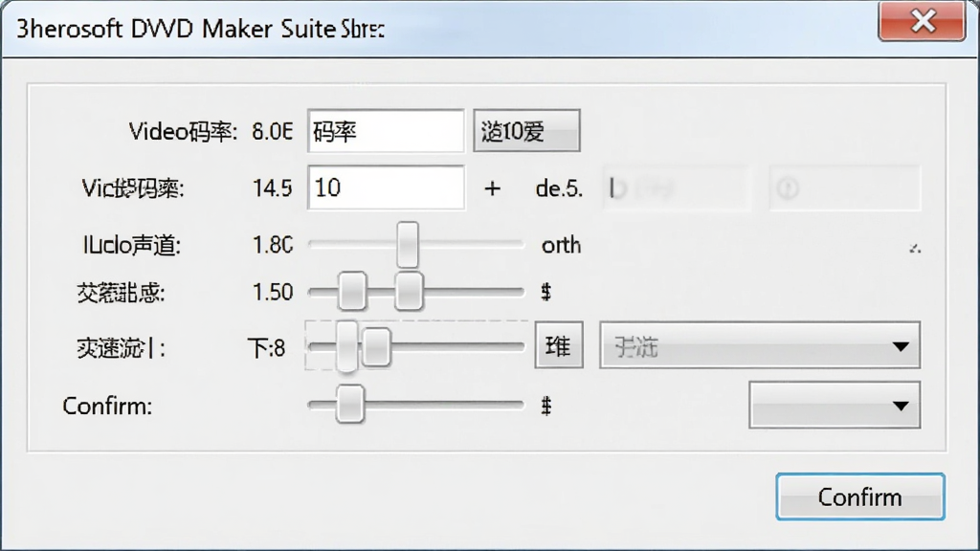
Task: Click the right-hand slider thumb in the 下:8 row
Action: 376,346
